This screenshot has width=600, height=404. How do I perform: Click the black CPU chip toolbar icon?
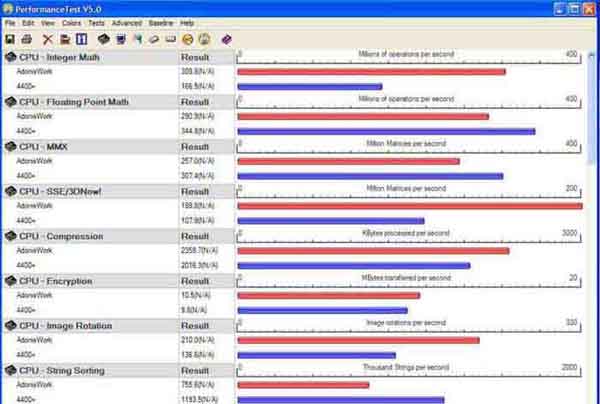(104, 39)
